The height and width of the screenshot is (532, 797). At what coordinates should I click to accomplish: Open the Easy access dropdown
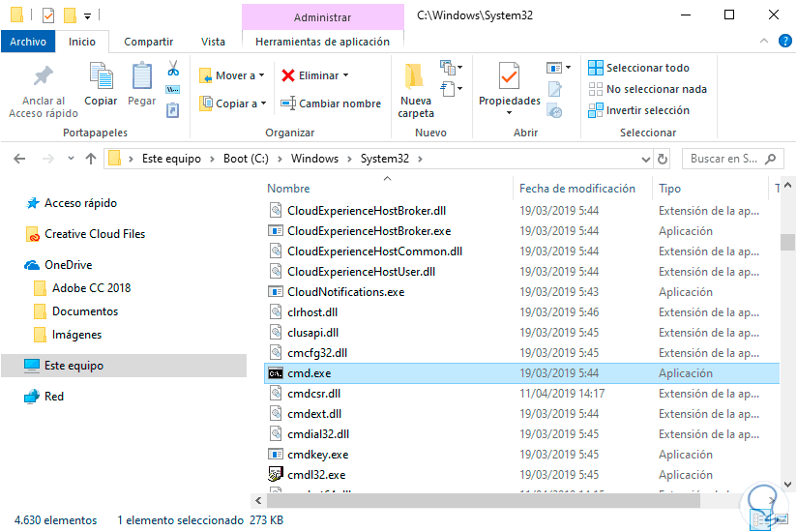pos(451,89)
